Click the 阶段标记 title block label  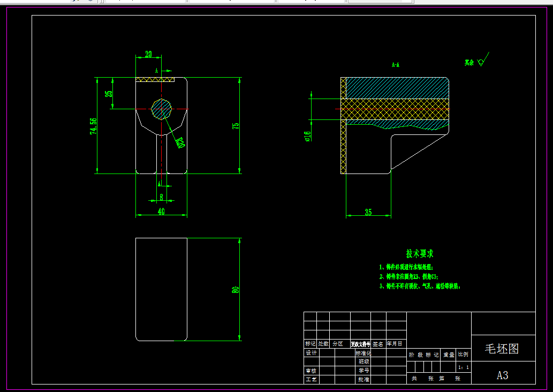click(x=423, y=355)
